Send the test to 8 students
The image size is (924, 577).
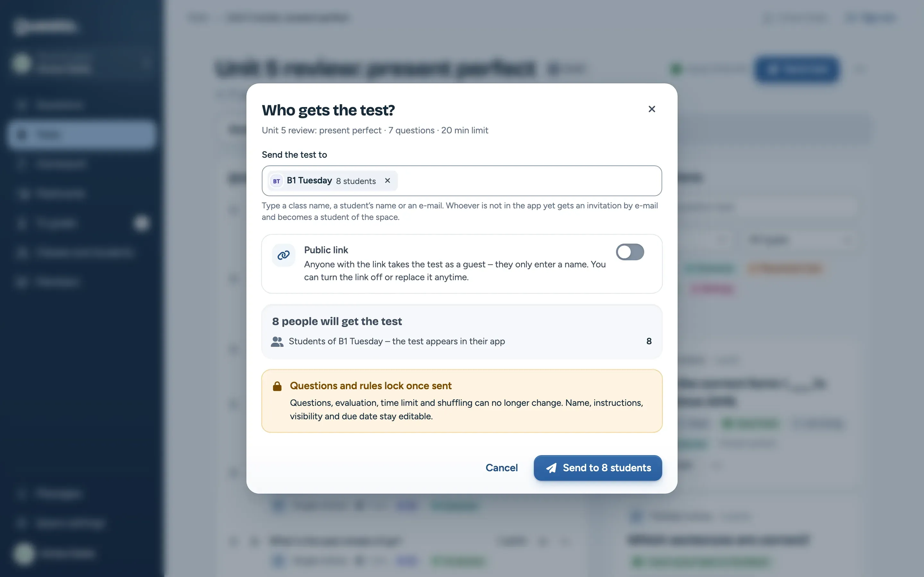[x=597, y=468]
